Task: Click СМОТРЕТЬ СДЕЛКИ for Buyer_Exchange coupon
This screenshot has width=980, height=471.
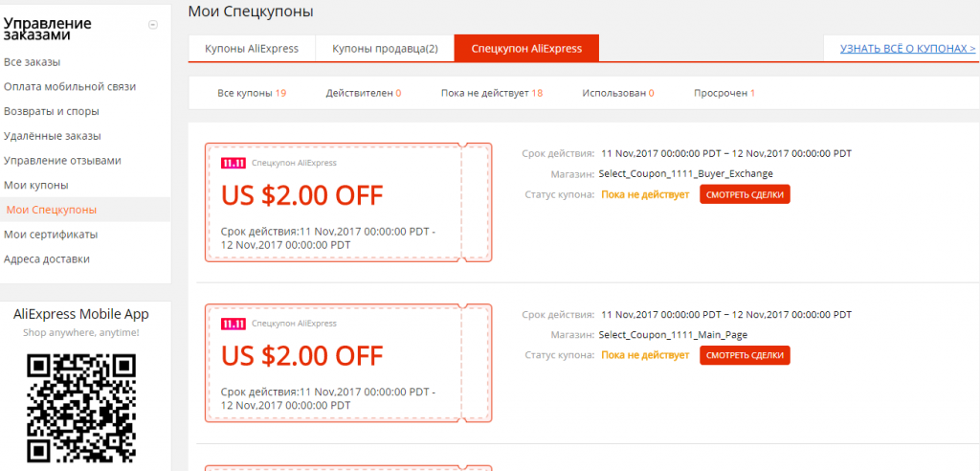Action: 745,194
